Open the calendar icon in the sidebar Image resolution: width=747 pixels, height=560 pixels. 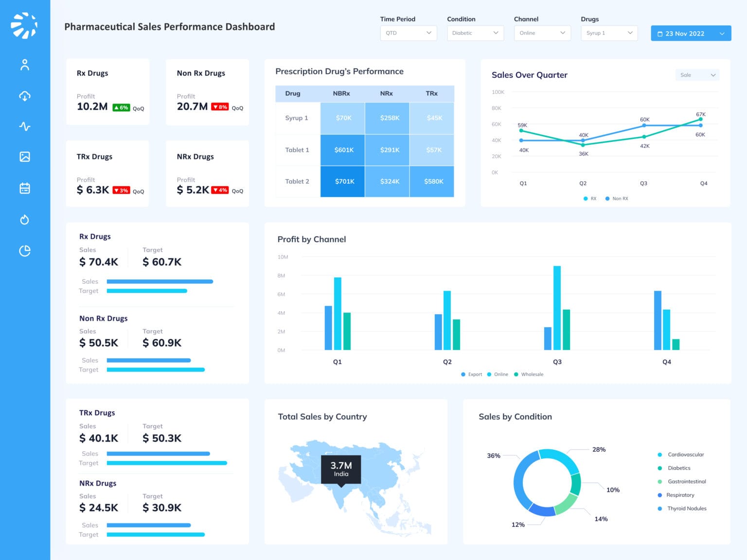coord(25,188)
